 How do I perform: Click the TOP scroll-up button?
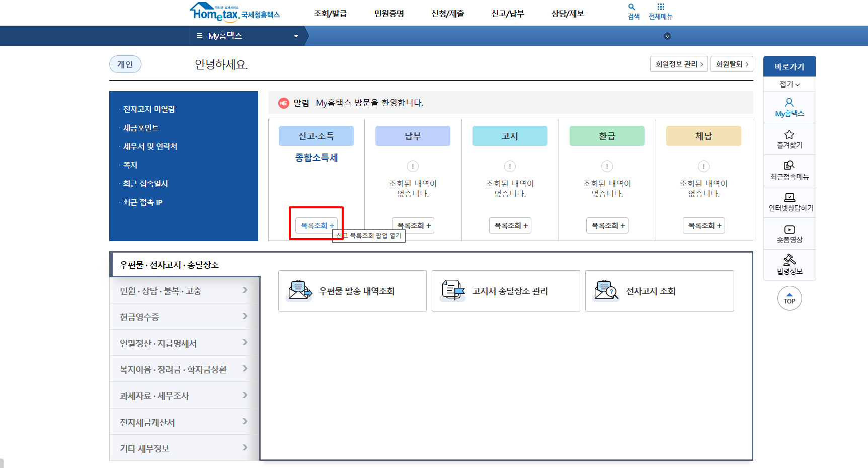coord(790,298)
